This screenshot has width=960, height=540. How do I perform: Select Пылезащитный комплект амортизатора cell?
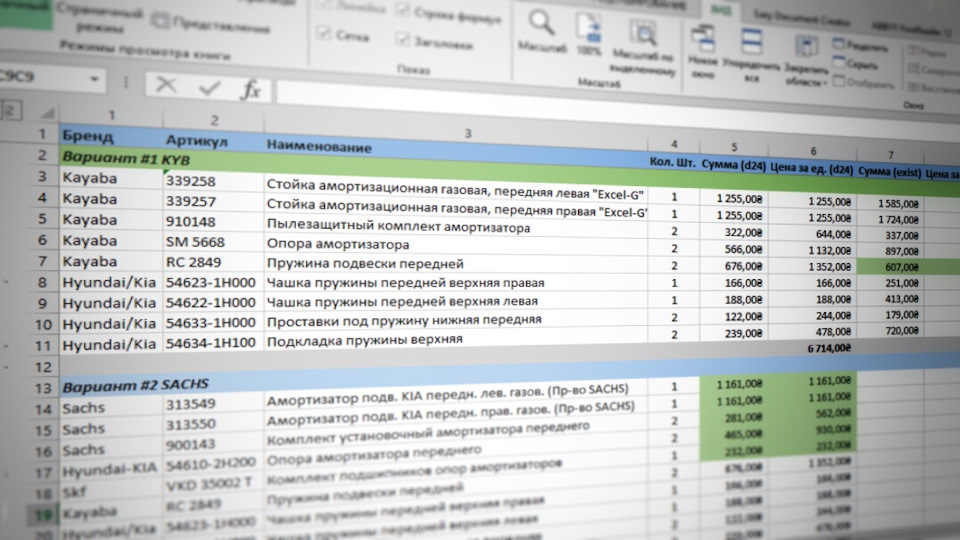tap(456, 227)
